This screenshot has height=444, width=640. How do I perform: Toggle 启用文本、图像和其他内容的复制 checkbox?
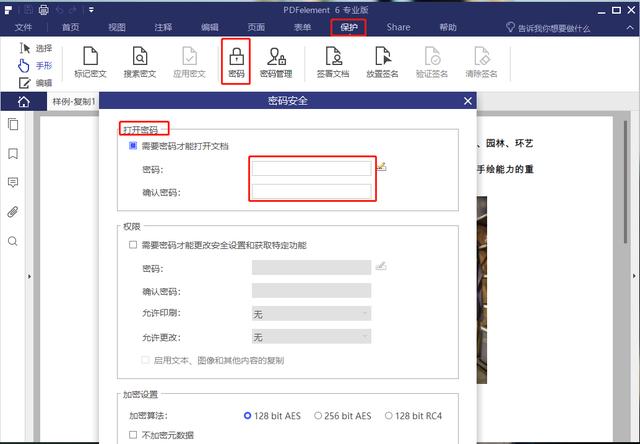(x=145, y=360)
